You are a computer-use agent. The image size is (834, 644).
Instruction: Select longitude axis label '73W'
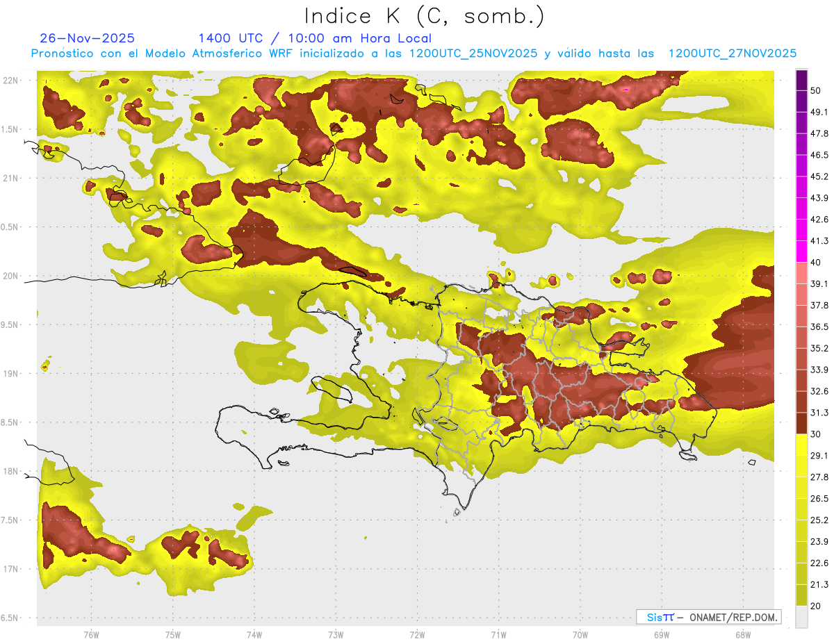pos(336,635)
